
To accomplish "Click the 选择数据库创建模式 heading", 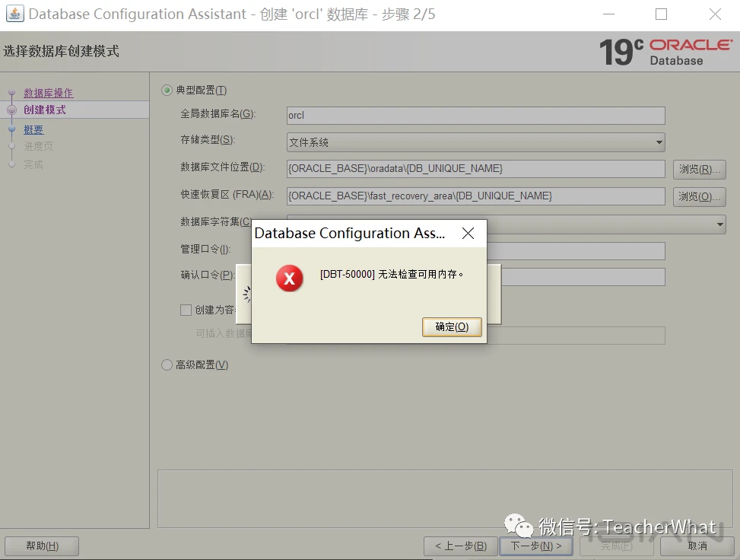I will (62, 51).
